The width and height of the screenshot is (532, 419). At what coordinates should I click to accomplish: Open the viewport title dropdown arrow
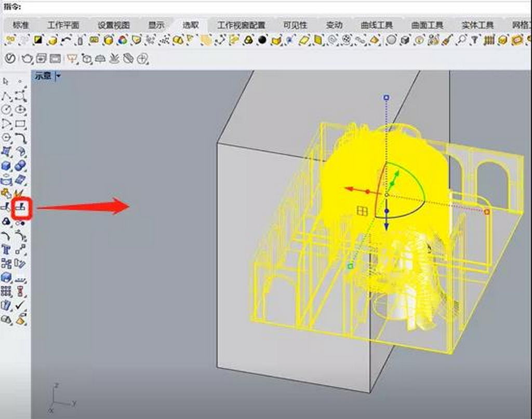point(58,76)
